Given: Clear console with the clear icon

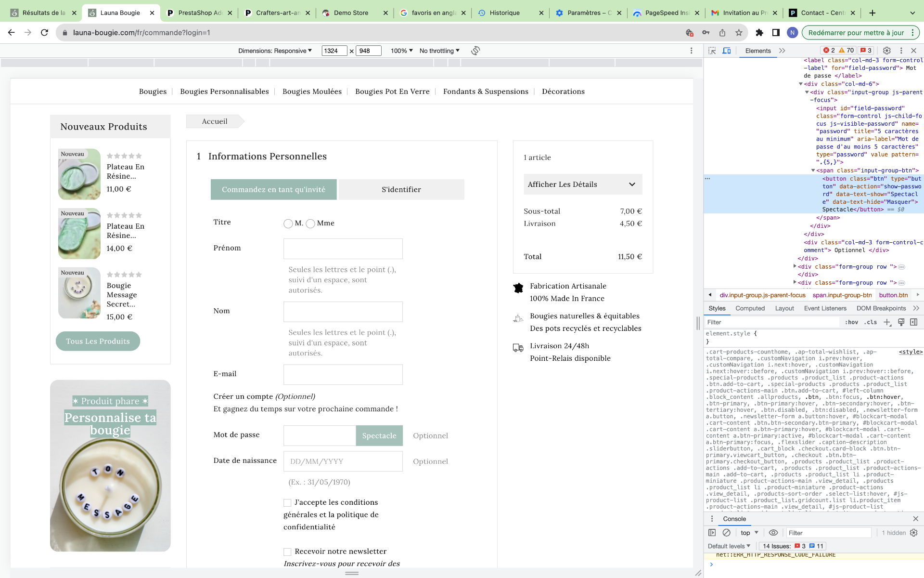Looking at the screenshot, I should point(727,533).
